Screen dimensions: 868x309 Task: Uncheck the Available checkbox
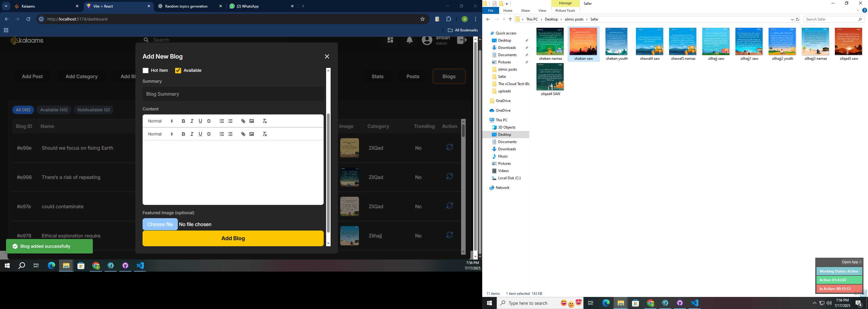tap(178, 71)
